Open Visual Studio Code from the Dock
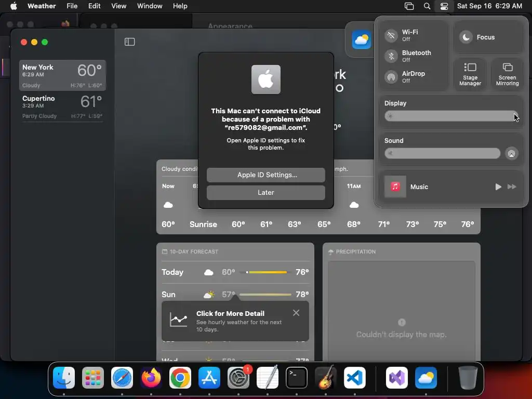The width and height of the screenshot is (532, 399). click(x=355, y=378)
